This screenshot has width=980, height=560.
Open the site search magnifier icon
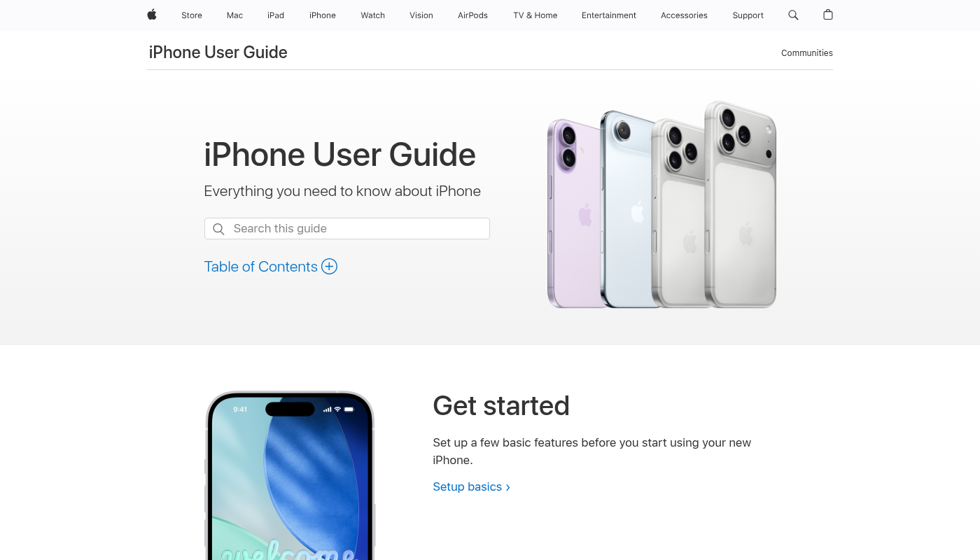(793, 15)
